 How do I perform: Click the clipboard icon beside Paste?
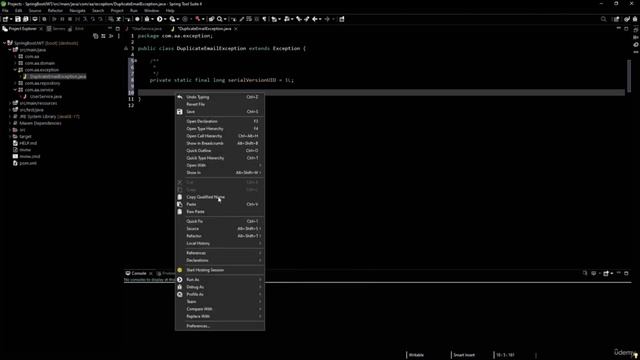point(180,204)
